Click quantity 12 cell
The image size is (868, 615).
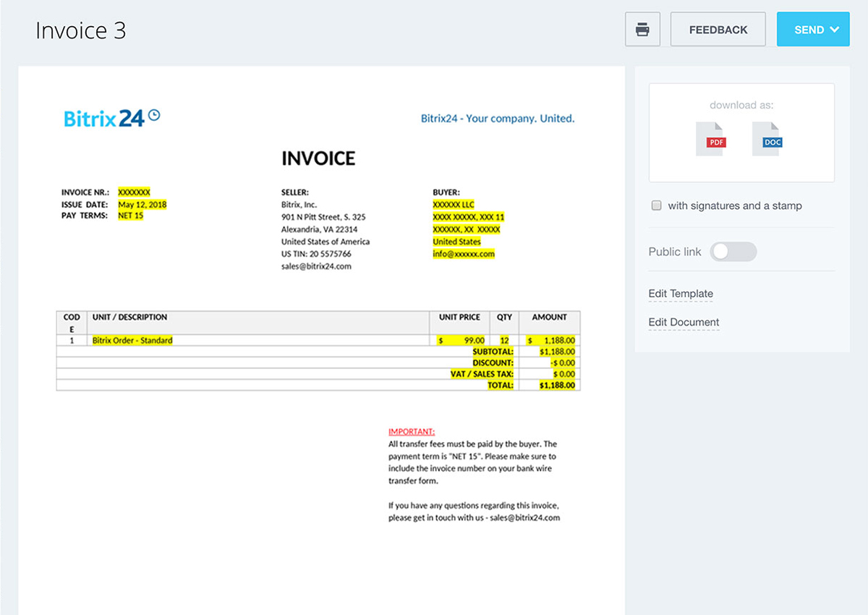[504, 340]
